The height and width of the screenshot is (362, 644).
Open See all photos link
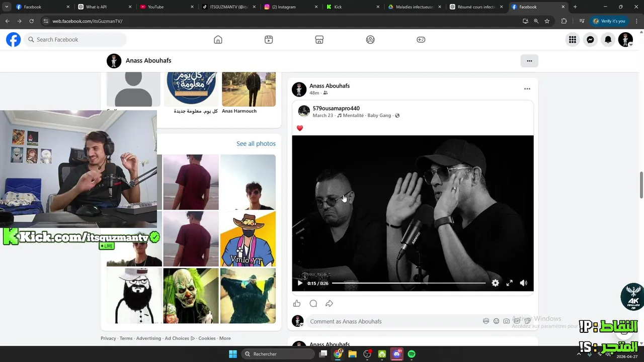(x=256, y=144)
